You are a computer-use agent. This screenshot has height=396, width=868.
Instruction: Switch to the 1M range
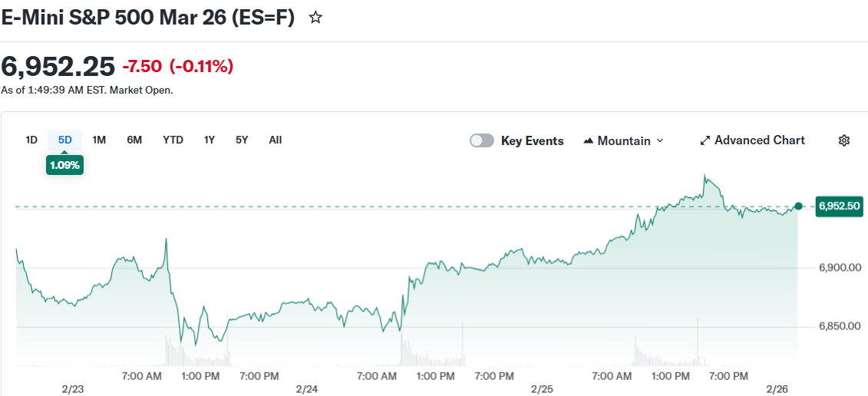coord(99,140)
